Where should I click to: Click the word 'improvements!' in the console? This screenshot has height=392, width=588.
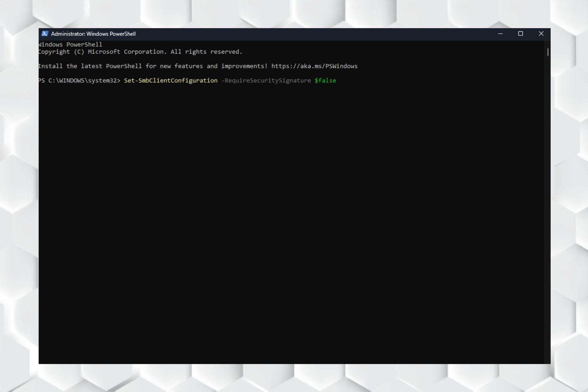(244, 66)
